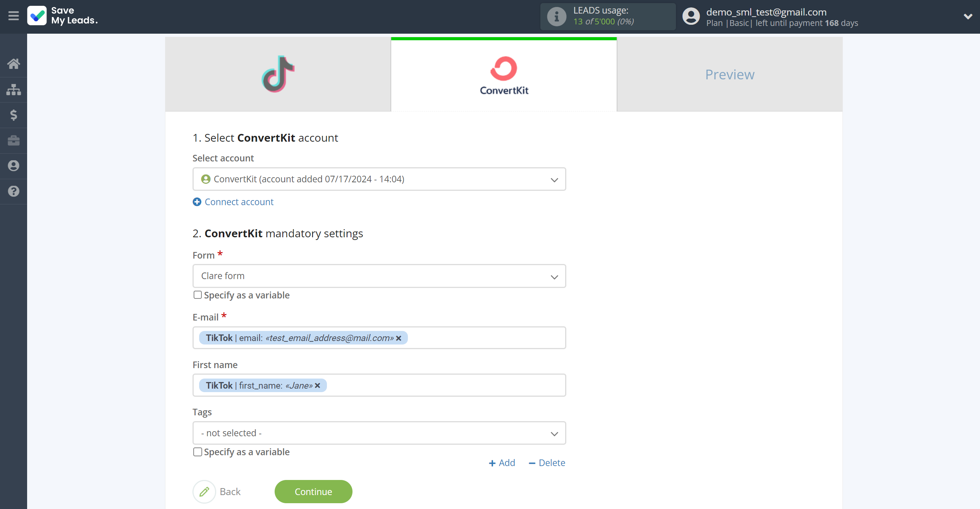Go to the home dashboard icon
Screen dimensions: 980x509
click(x=14, y=63)
